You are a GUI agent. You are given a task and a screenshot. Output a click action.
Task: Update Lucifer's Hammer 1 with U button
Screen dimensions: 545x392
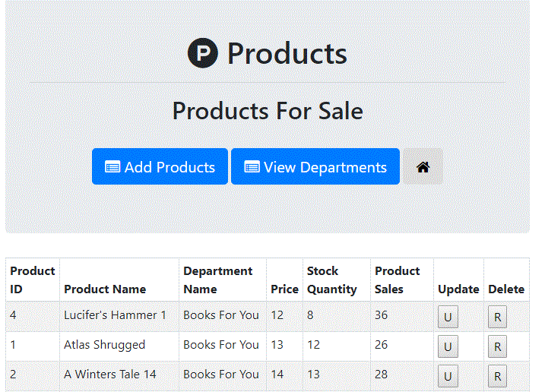pyautogui.click(x=447, y=317)
